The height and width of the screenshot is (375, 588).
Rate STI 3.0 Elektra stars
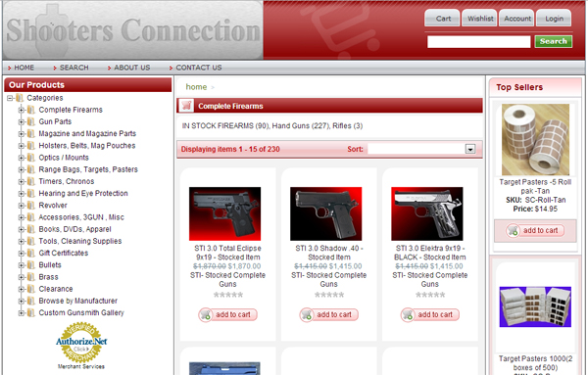pos(430,296)
